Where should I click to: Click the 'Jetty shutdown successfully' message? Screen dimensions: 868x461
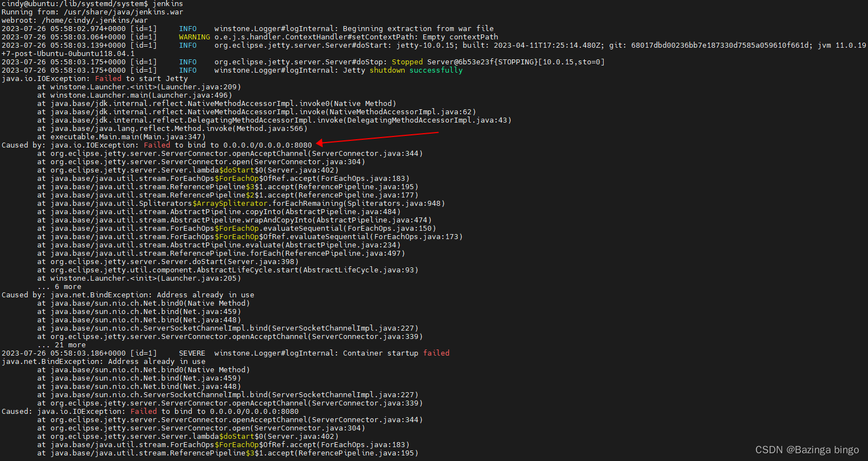click(402, 70)
